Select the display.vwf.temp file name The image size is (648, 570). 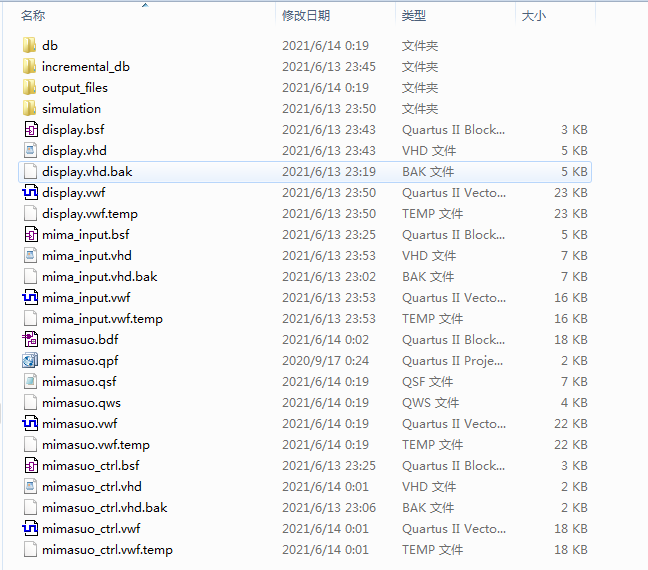point(90,214)
